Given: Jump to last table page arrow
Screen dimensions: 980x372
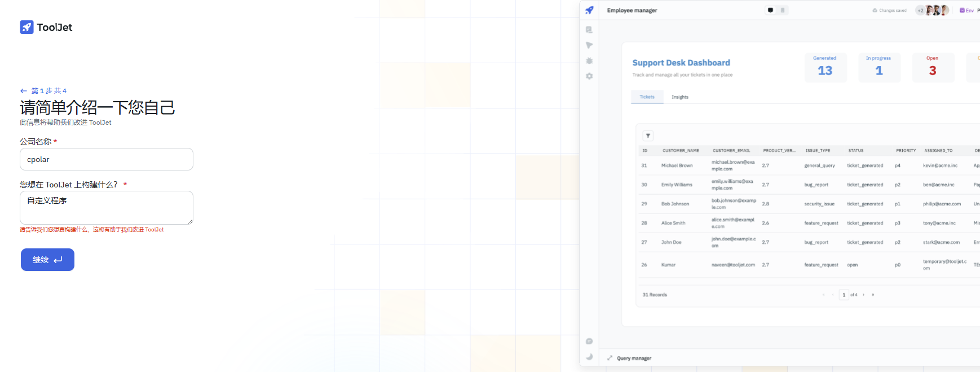Looking at the screenshot, I should [873, 295].
